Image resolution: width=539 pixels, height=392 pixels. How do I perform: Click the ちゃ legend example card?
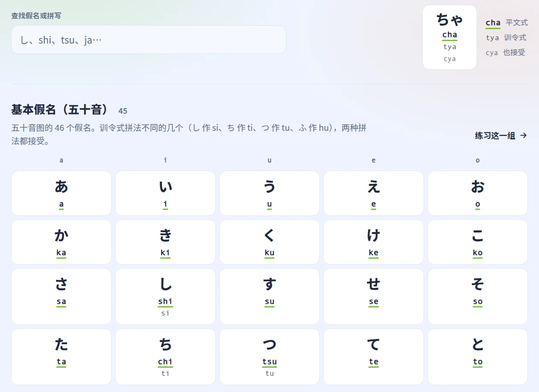click(450, 37)
